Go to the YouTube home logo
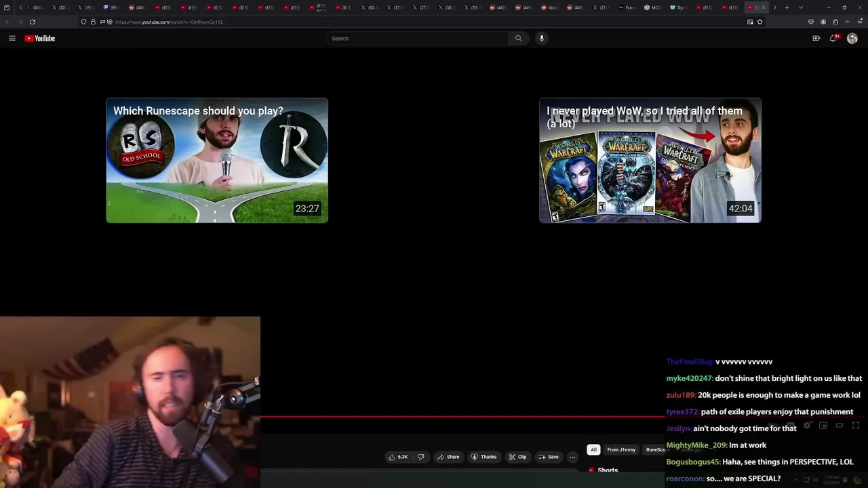Image resolution: width=868 pixels, height=488 pixels. pyautogui.click(x=39, y=38)
